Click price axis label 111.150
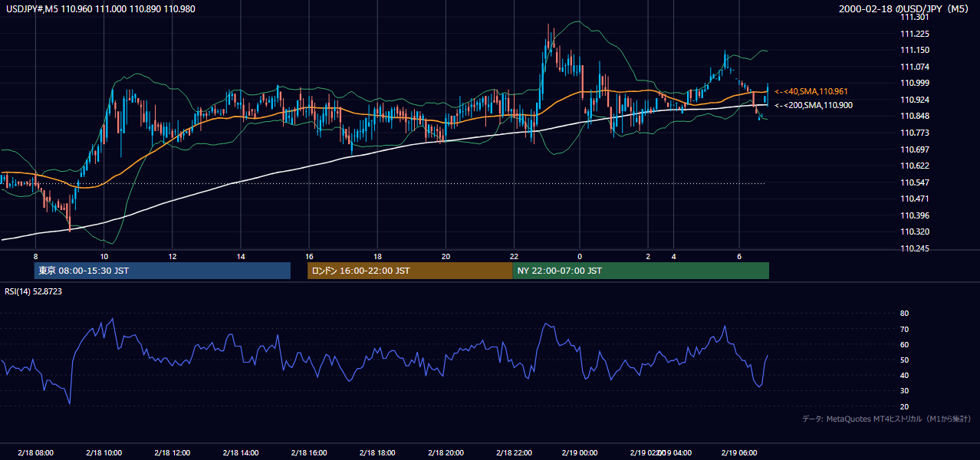The width and height of the screenshot is (980, 460). [915, 50]
